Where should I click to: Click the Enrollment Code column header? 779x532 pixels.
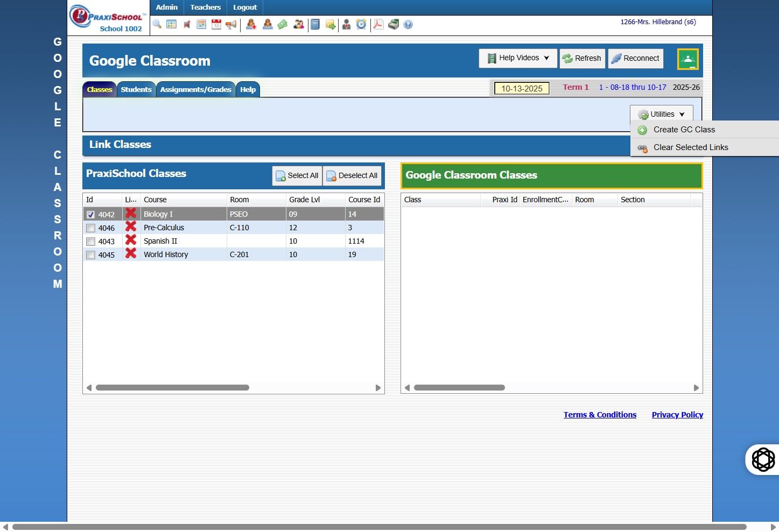tap(546, 200)
